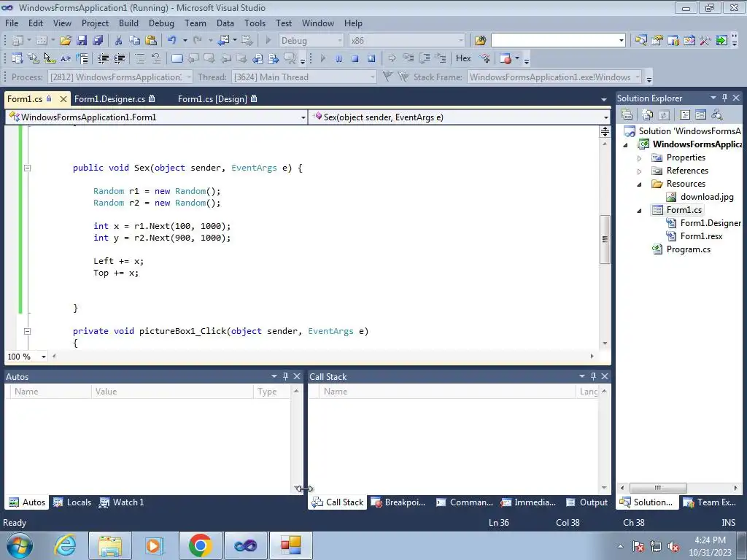This screenshot has width=747, height=560.
Task: Click Solution Explorer Show All Files icon
Action: pos(648,114)
